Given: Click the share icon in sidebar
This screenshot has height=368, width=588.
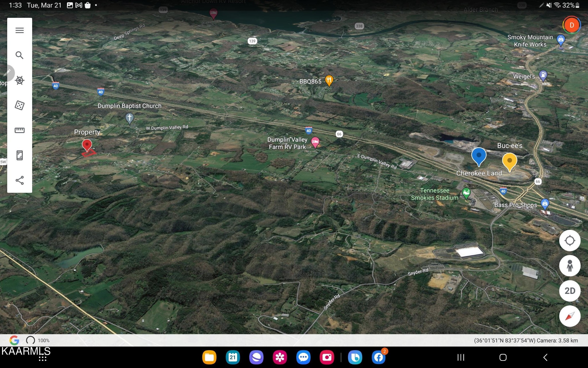Looking at the screenshot, I should click(20, 180).
